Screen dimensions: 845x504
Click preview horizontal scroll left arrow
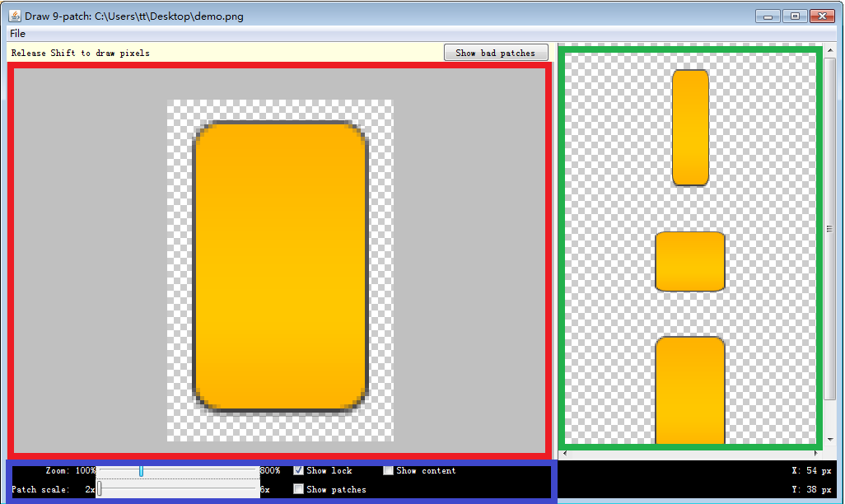click(565, 453)
